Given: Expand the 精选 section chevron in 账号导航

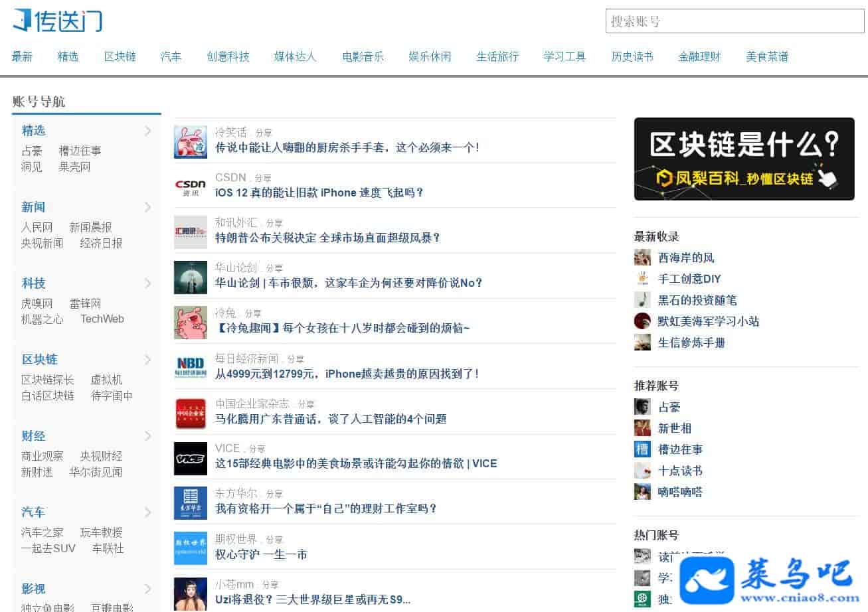Looking at the screenshot, I should pos(148,131).
